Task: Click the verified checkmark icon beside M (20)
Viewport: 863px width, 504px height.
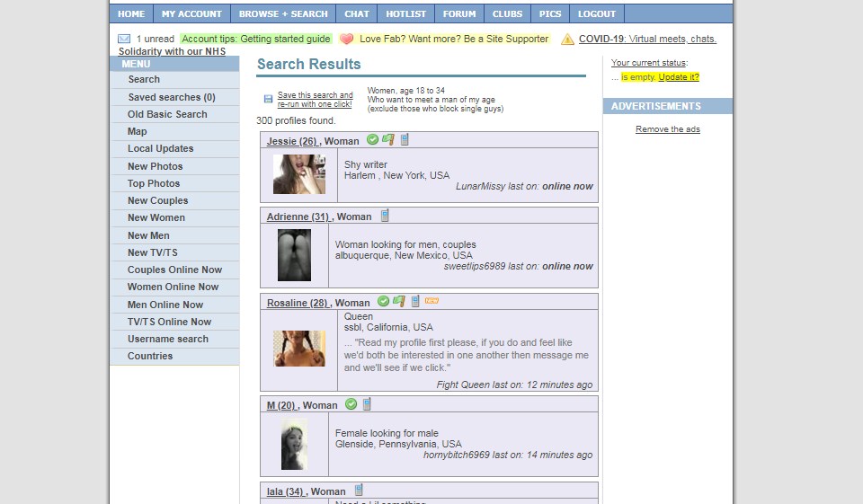Action: coord(351,404)
